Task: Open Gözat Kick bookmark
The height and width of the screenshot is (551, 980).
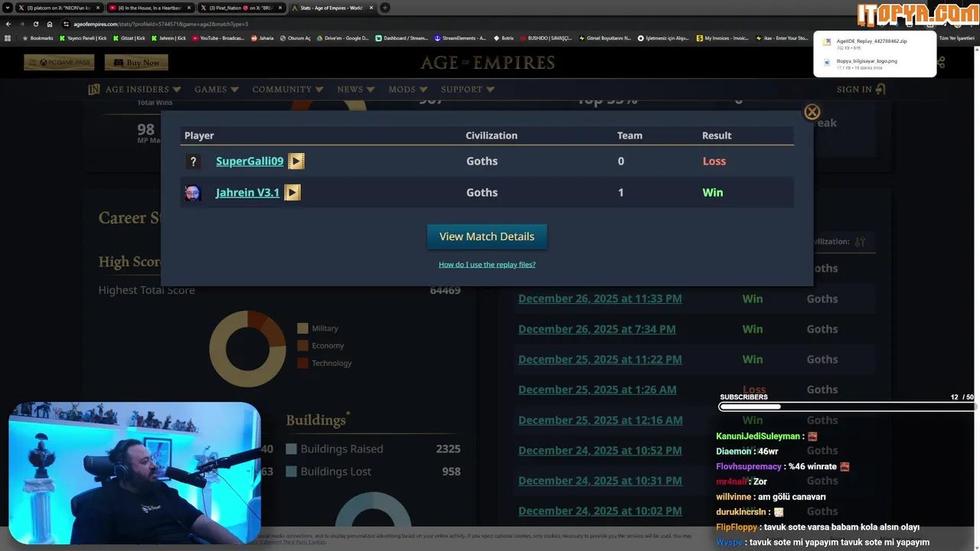Action: pyautogui.click(x=129, y=37)
